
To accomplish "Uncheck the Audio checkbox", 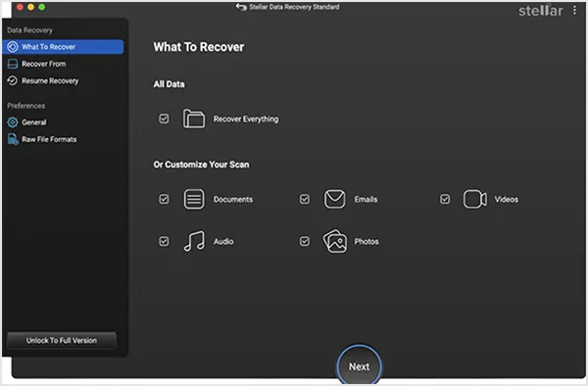I will [x=164, y=241].
